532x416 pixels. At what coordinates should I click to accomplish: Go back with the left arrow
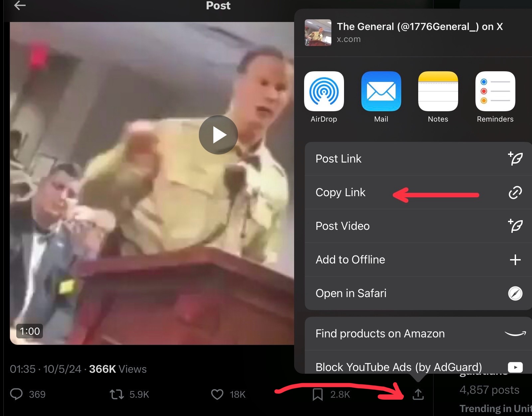point(20,5)
